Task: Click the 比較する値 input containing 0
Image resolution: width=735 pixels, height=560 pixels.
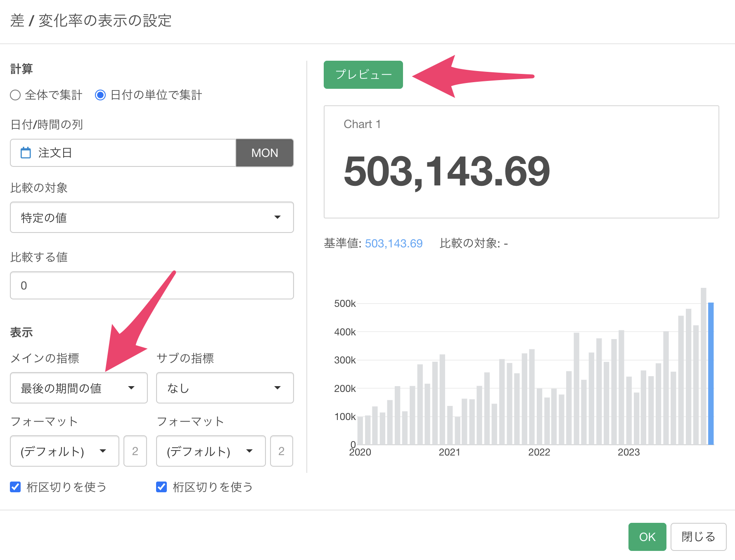Action: pos(152,285)
